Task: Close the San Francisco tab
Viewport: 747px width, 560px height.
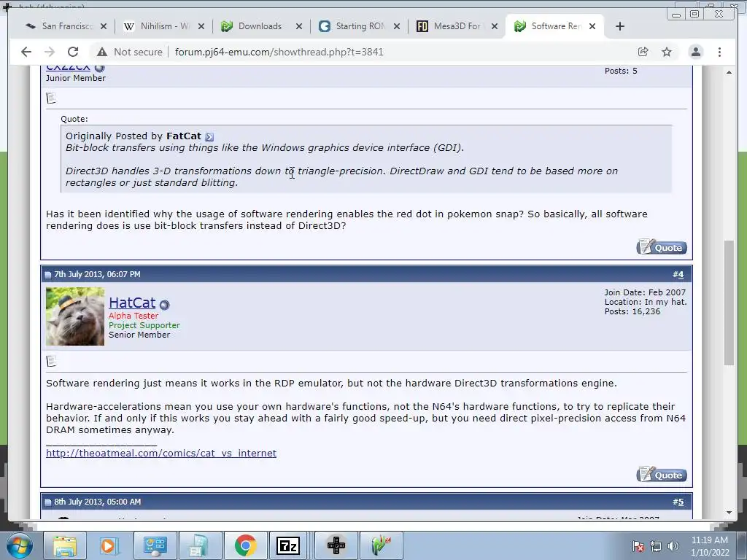Action: [104, 27]
